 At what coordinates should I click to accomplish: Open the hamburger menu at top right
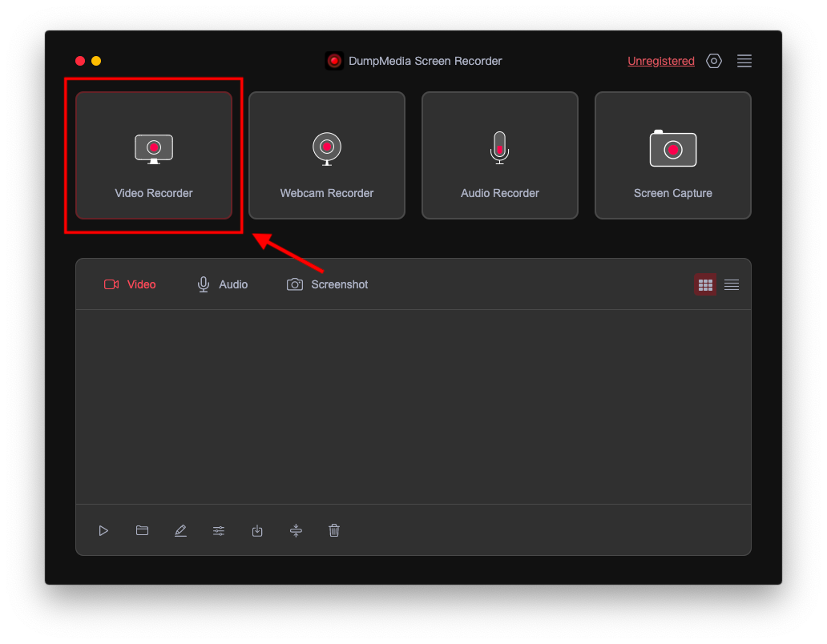(x=744, y=61)
